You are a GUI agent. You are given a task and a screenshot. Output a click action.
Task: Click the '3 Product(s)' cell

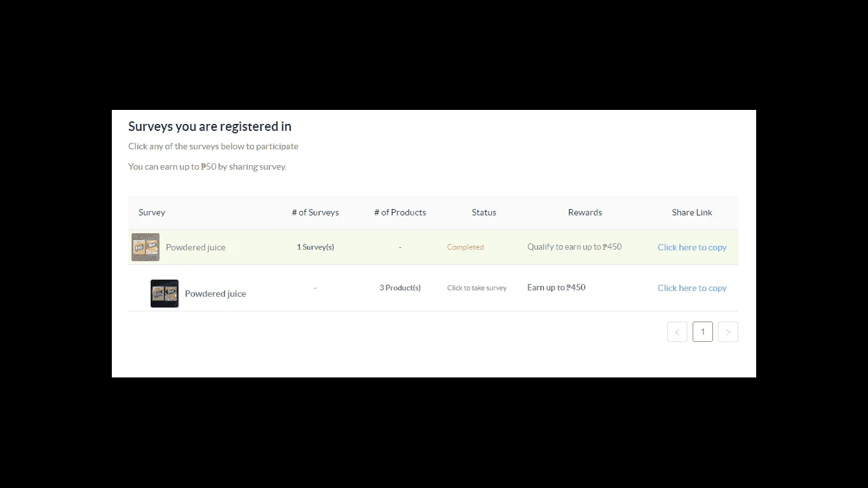point(400,288)
